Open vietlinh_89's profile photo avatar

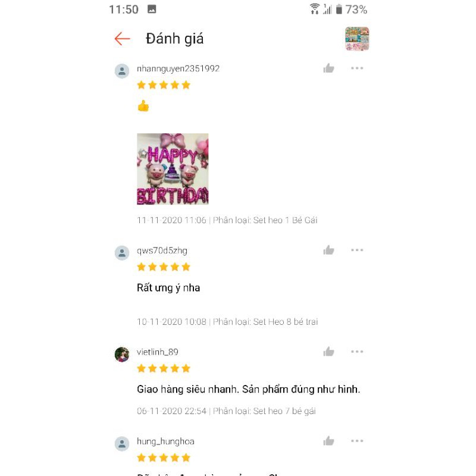coord(122,354)
